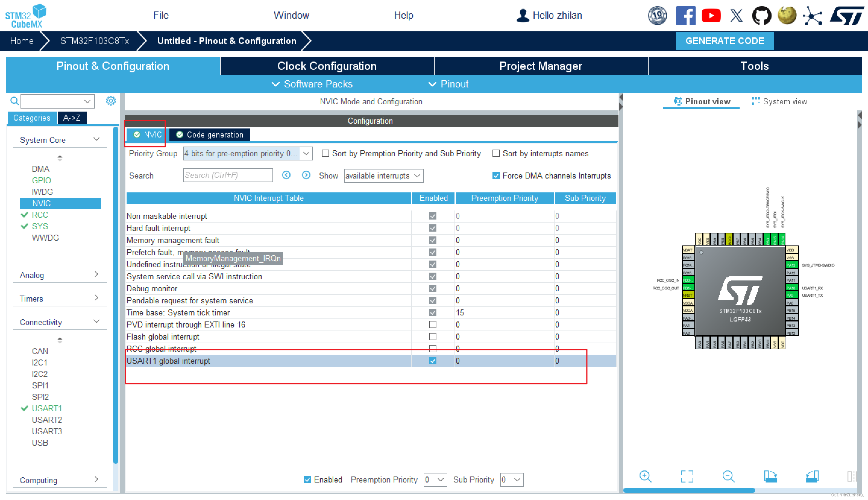Go to next search result arrow

(306, 175)
